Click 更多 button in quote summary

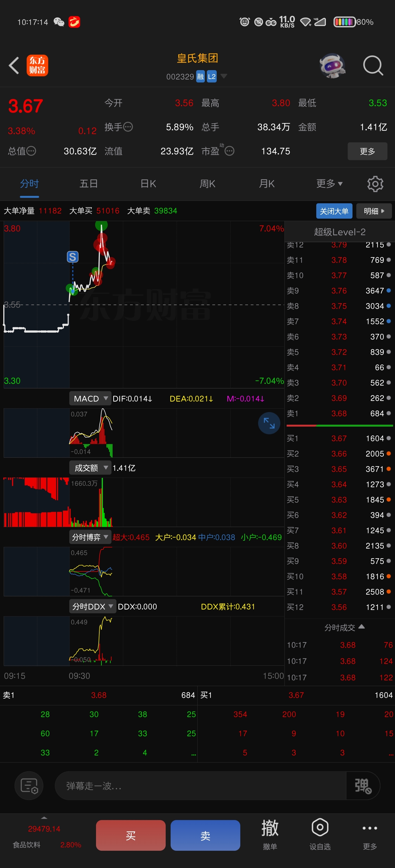pyautogui.click(x=367, y=151)
